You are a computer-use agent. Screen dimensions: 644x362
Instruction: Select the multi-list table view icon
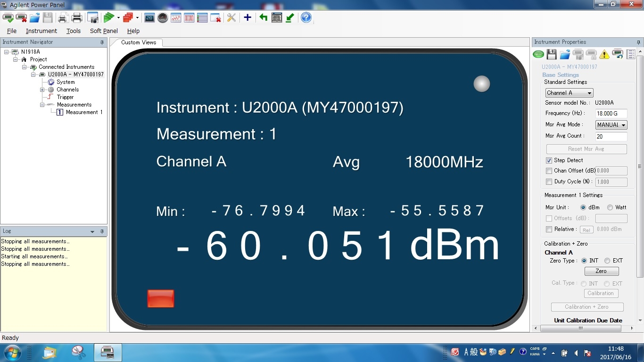point(202,18)
